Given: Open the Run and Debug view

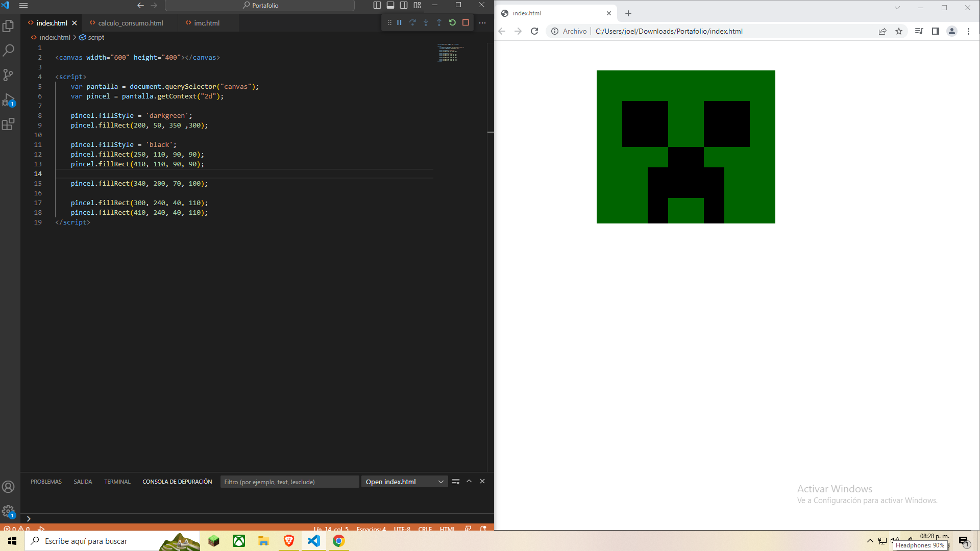Looking at the screenshot, I should pyautogui.click(x=9, y=99).
